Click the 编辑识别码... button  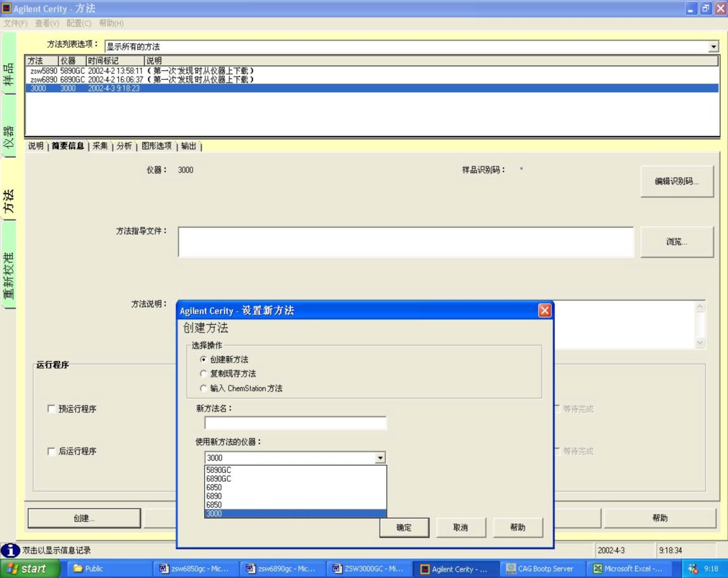click(x=677, y=182)
